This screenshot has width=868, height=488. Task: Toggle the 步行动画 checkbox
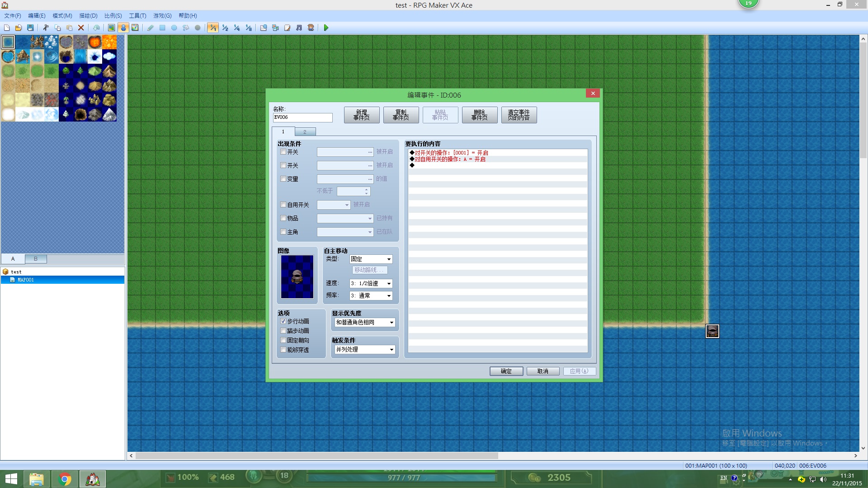point(283,321)
